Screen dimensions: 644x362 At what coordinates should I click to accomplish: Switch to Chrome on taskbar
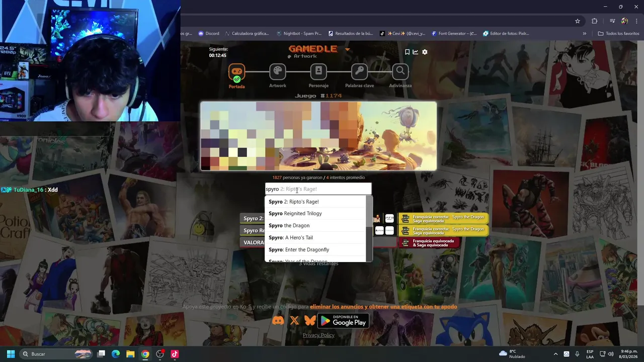tap(145, 354)
